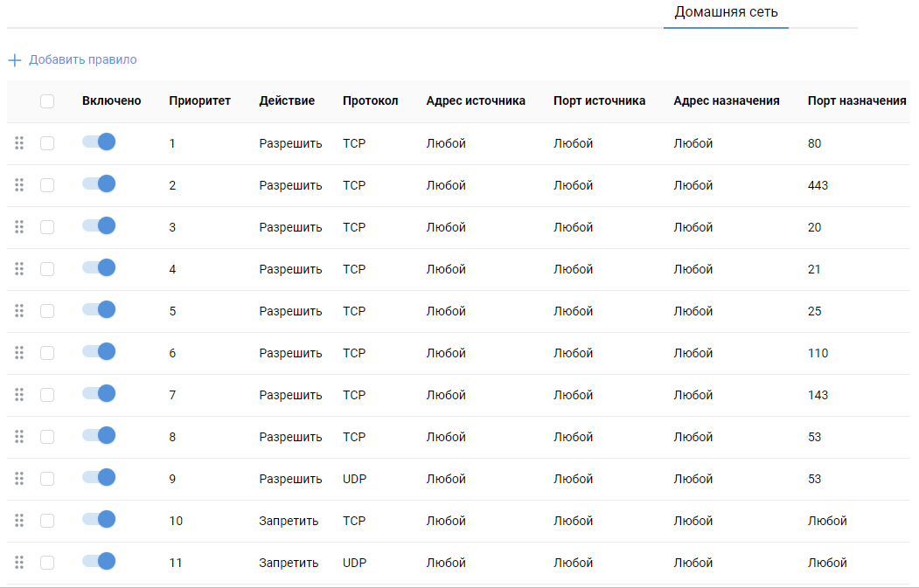Click the drag handle for priority 3 rule

coord(19,227)
